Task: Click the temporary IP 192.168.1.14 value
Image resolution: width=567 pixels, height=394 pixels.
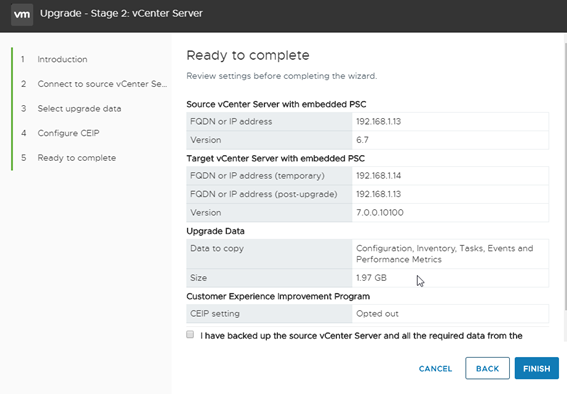Action: point(379,176)
